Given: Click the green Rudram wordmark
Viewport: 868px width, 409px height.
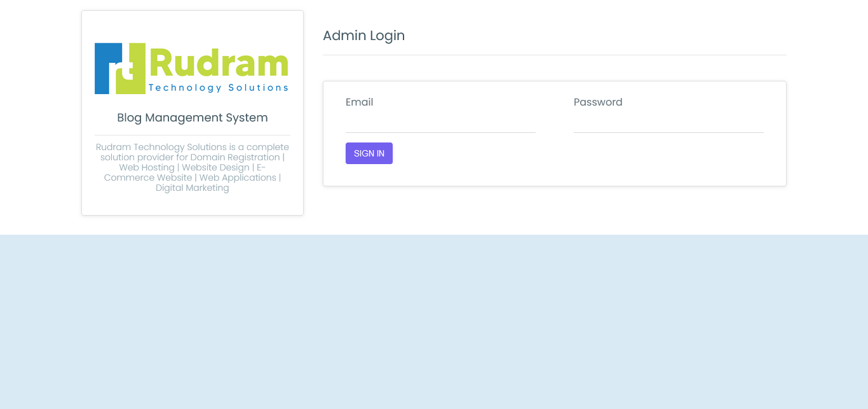Looking at the screenshot, I should [219, 62].
